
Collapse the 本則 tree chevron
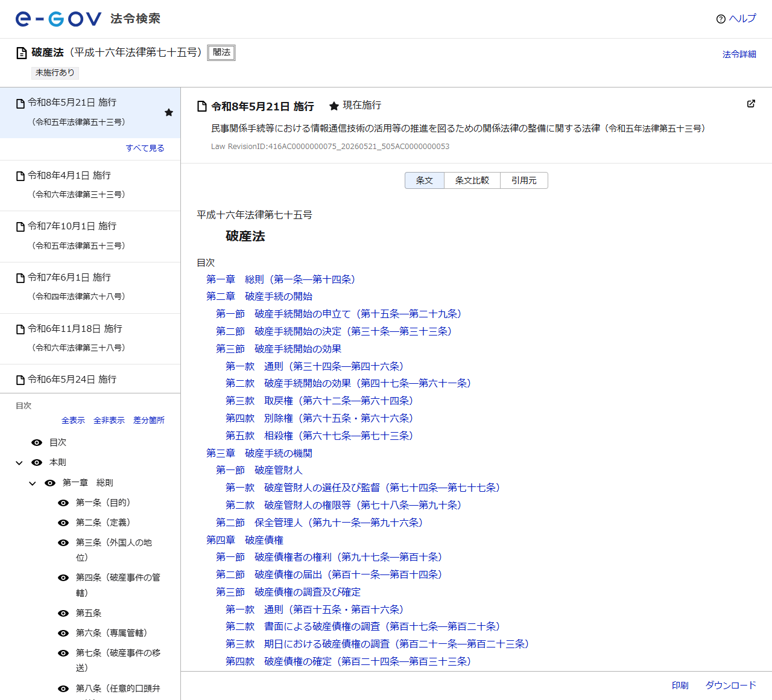pos(19,463)
